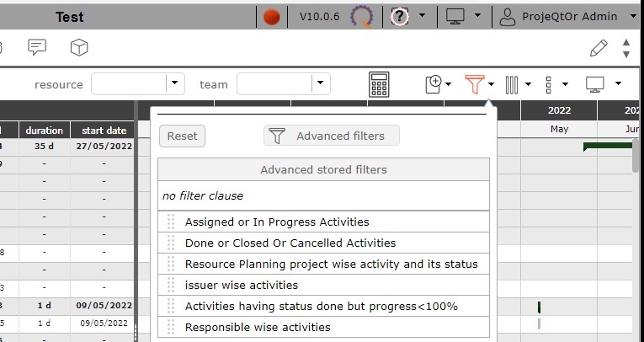
Task: Click the speech bubble comment icon
Action: pos(37,47)
